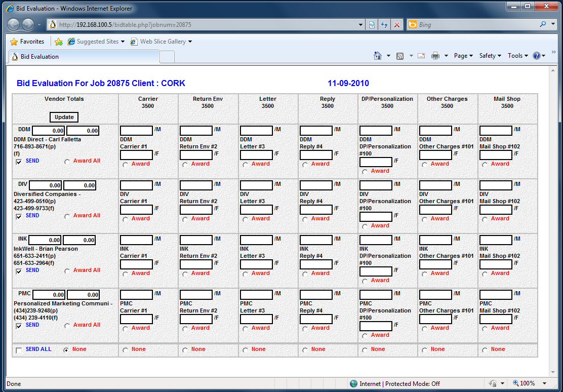Click the Home icon in command bar
The width and height of the screenshot is (563, 392).
coord(377,56)
